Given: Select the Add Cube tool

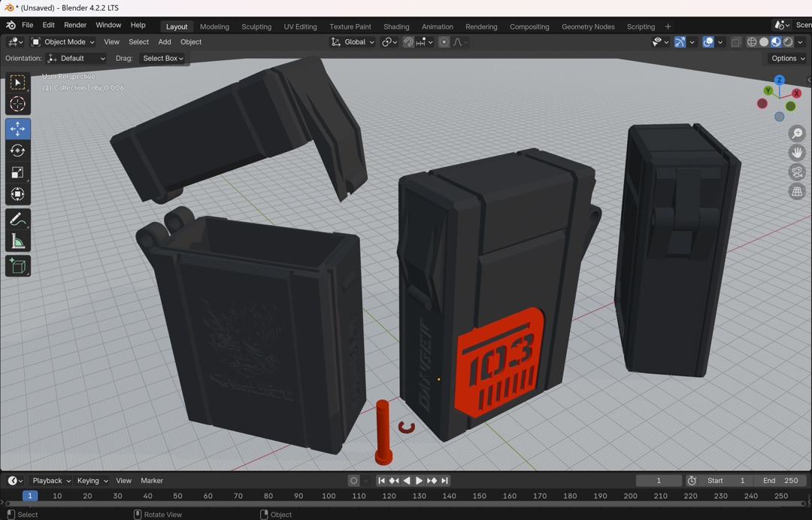Looking at the screenshot, I should (18, 266).
